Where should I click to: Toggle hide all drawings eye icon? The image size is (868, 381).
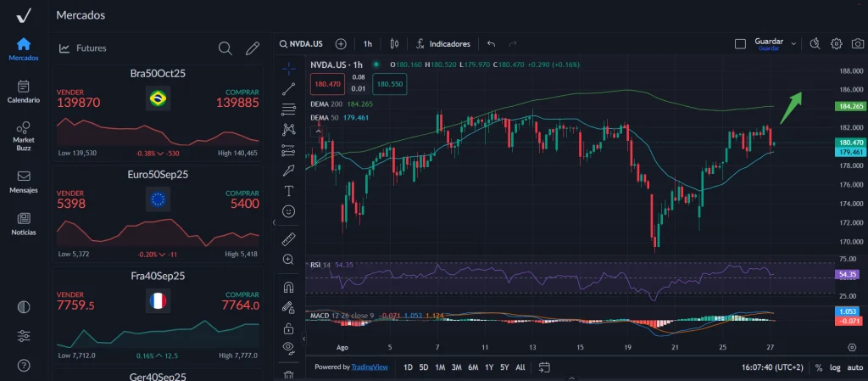coord(288,348)
